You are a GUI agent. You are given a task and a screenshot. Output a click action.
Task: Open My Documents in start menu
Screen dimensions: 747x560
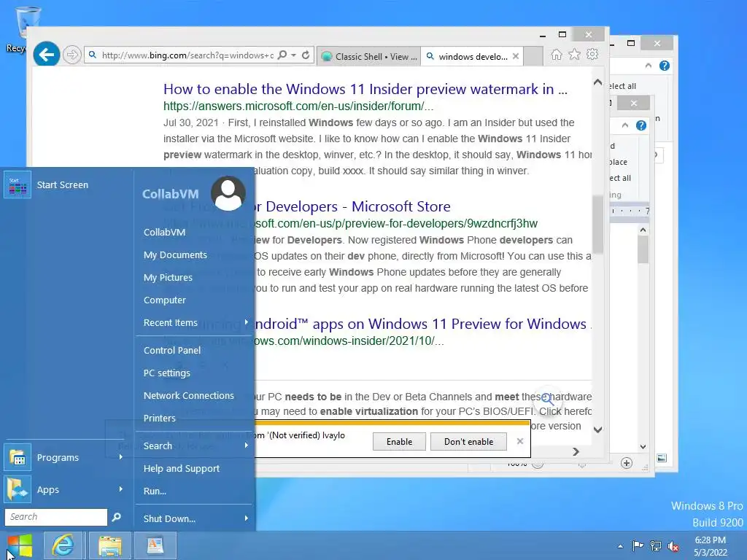pyautogui.click(x=175, y=254)
